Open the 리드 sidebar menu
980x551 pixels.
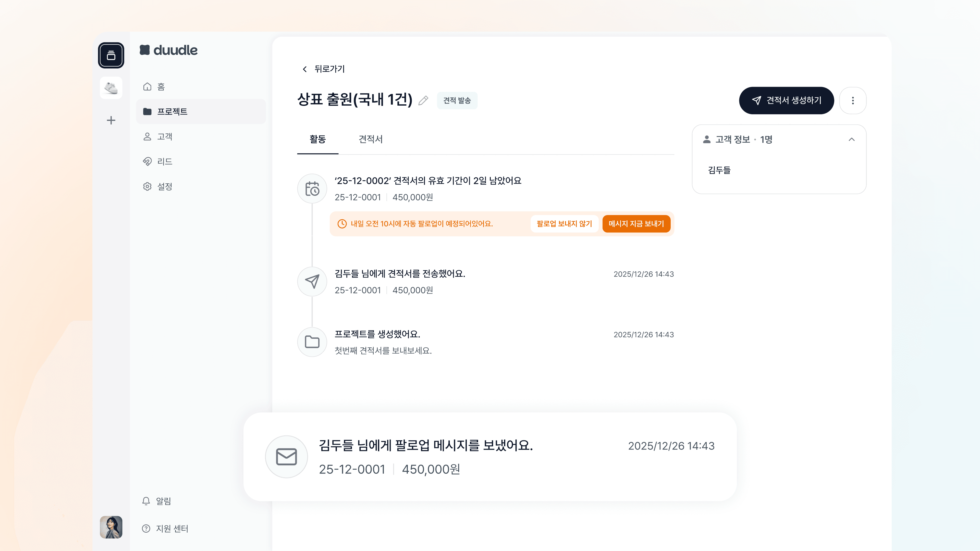tap(164, 162)
